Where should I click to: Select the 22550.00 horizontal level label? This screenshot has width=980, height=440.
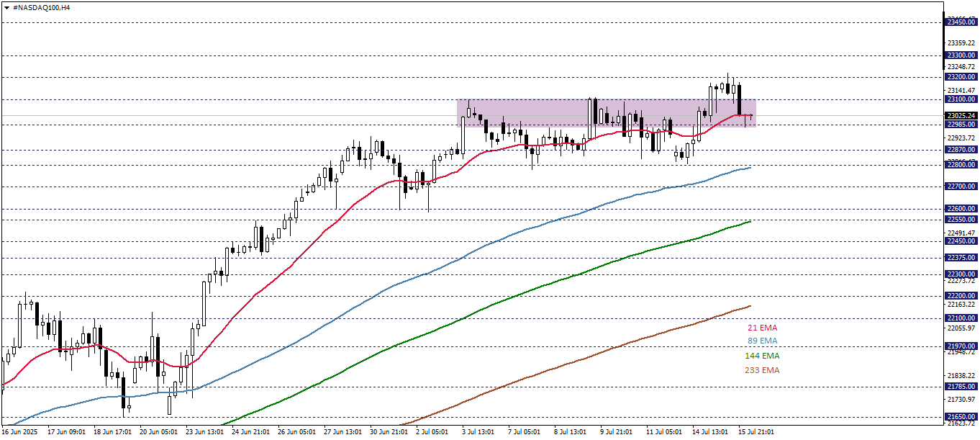pos(961,219)
